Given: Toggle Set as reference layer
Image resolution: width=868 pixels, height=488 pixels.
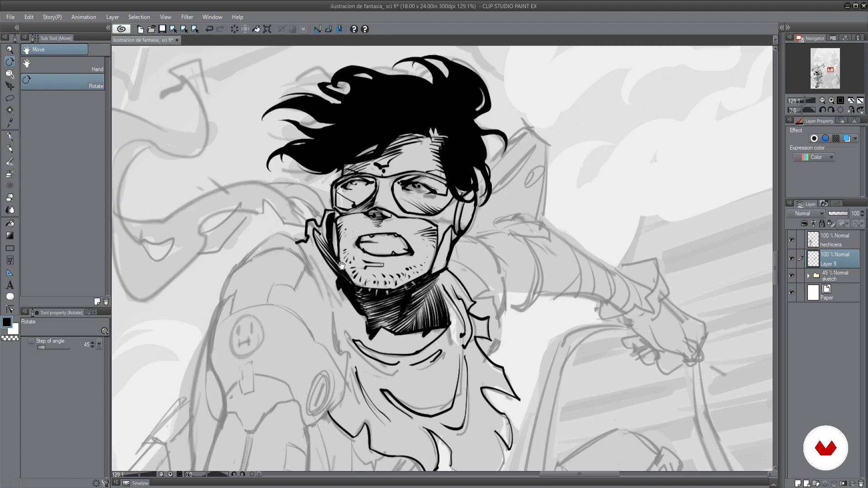Looking at the screenshot, I should coord(813,223).
